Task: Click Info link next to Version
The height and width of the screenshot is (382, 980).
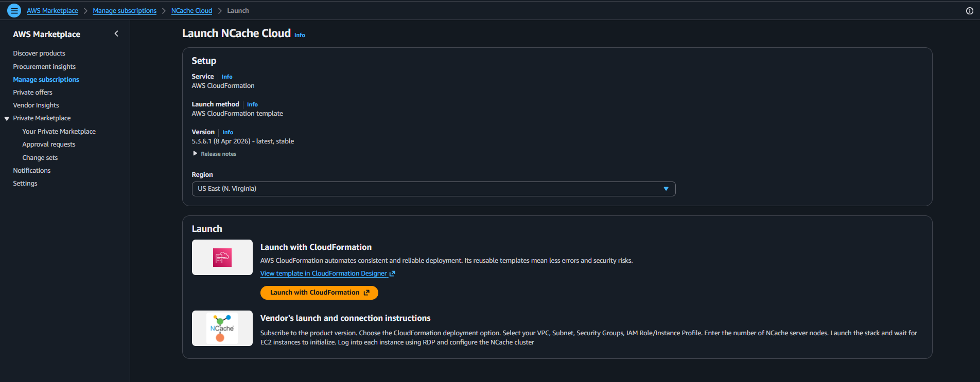Action: click(x=228, y=132)
